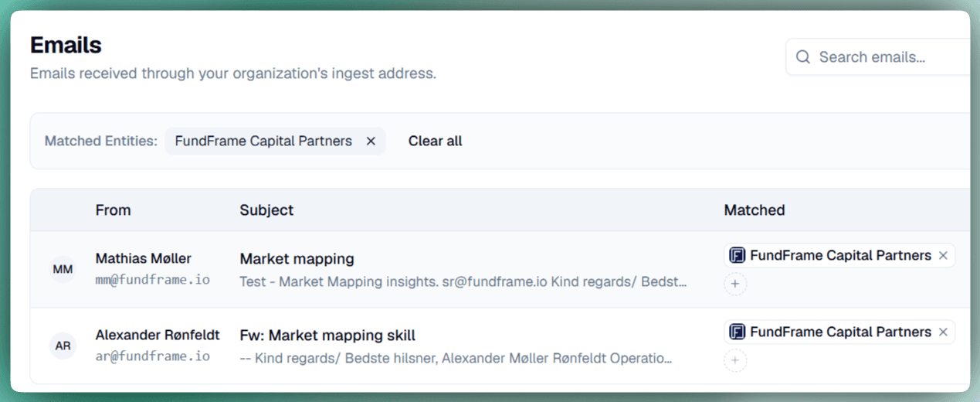Click the From column header
This screenshot has height=402, width=980.
[x=113, y=210]
